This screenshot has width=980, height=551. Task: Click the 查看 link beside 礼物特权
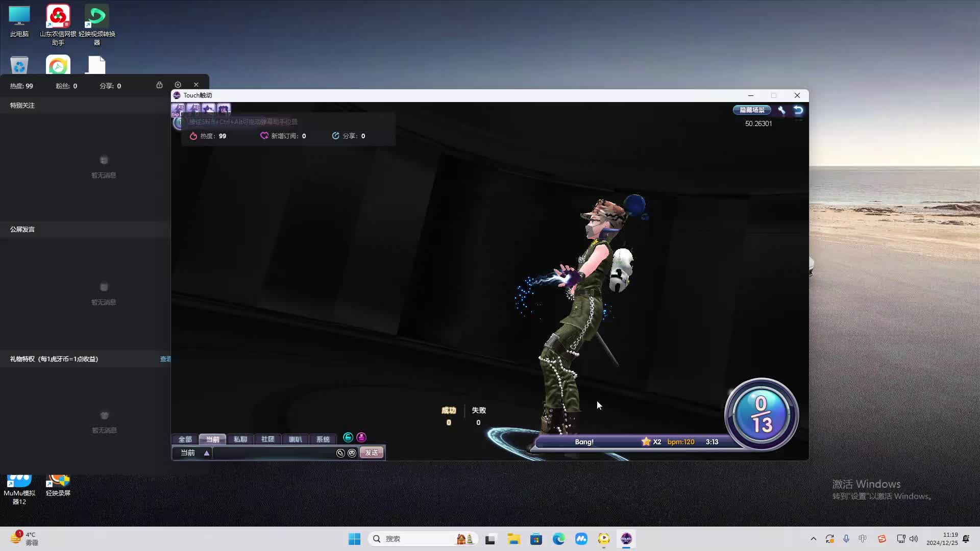pyautogui.click(x=165, y=359)
